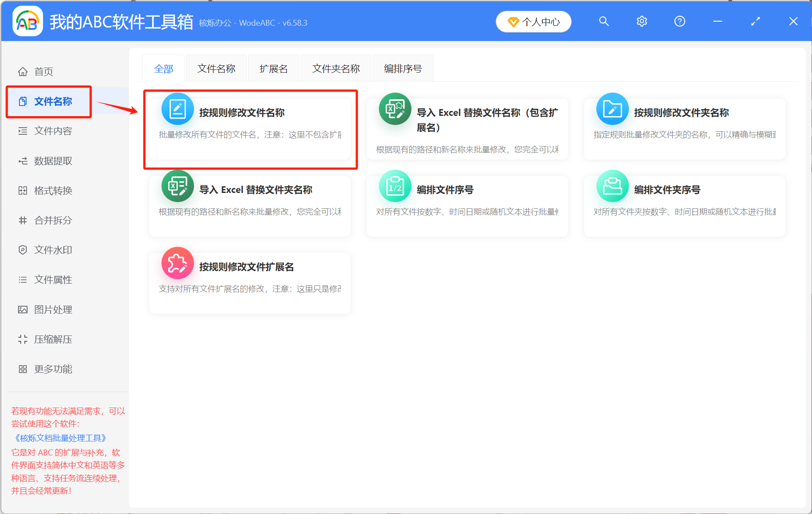Open the 压缩解压 section

pos(53,339)
